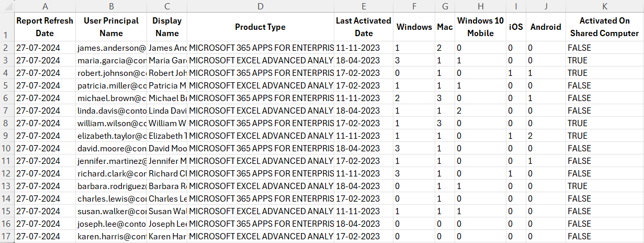644x243 pixels.
Task: Select Last Activated Date cell in row 7
Action: coord(364,111)
